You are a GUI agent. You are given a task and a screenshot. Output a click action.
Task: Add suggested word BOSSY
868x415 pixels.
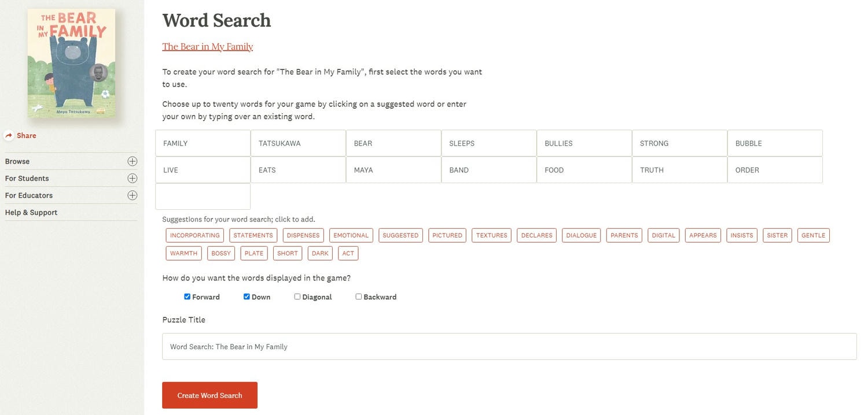(x=221, y=253)
